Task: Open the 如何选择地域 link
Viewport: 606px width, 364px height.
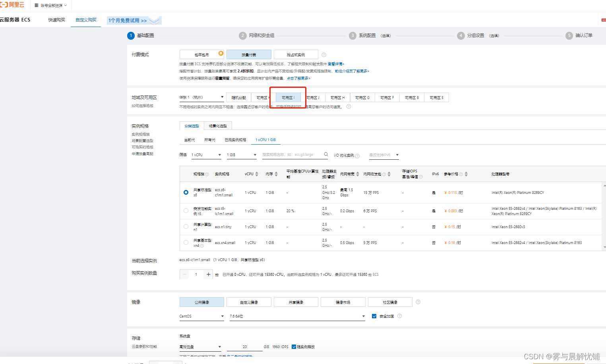Action: coord(142,106)
